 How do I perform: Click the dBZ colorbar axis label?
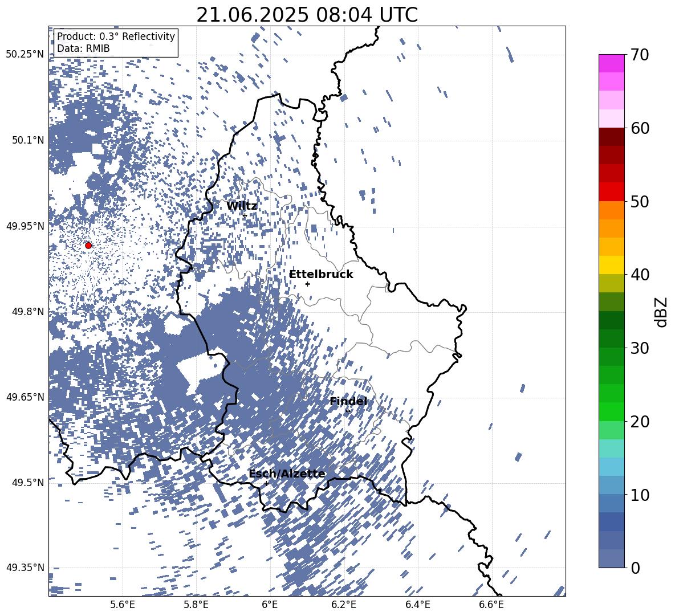661,312
